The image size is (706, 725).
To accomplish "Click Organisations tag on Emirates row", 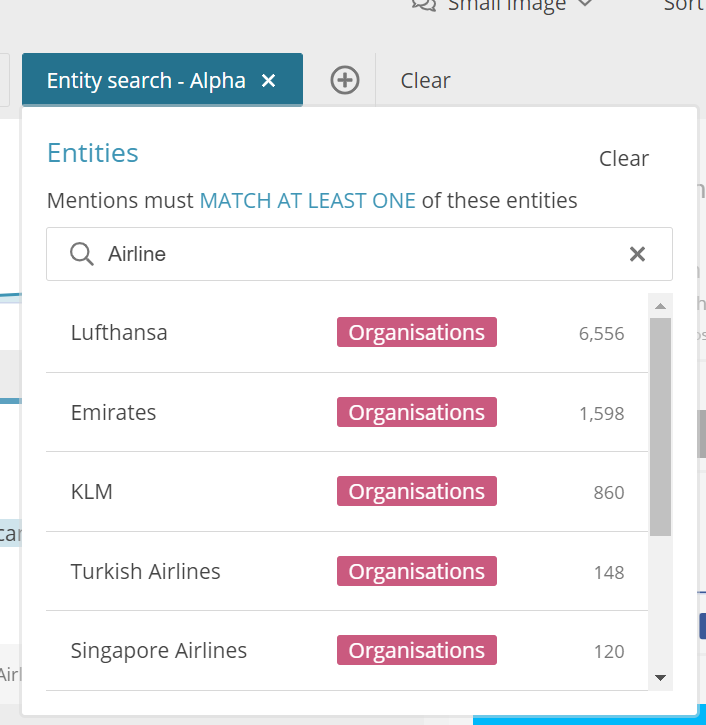I will (417, 412).
